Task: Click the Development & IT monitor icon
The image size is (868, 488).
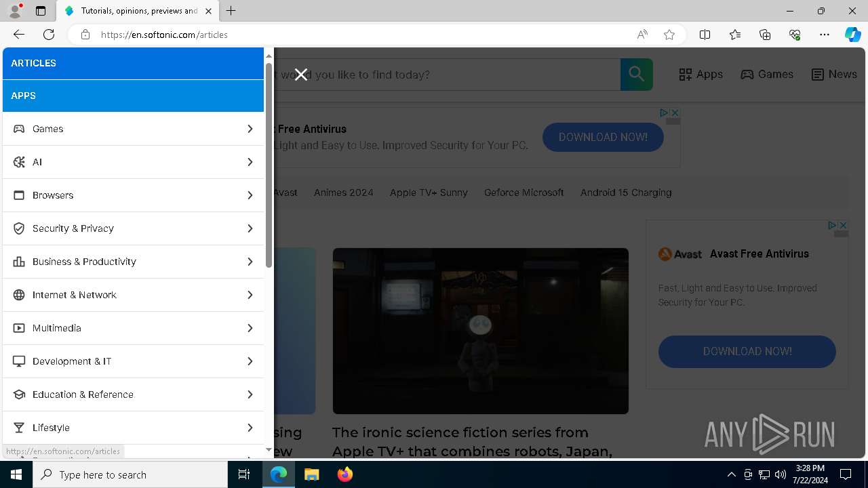Action: click(19, 361)
